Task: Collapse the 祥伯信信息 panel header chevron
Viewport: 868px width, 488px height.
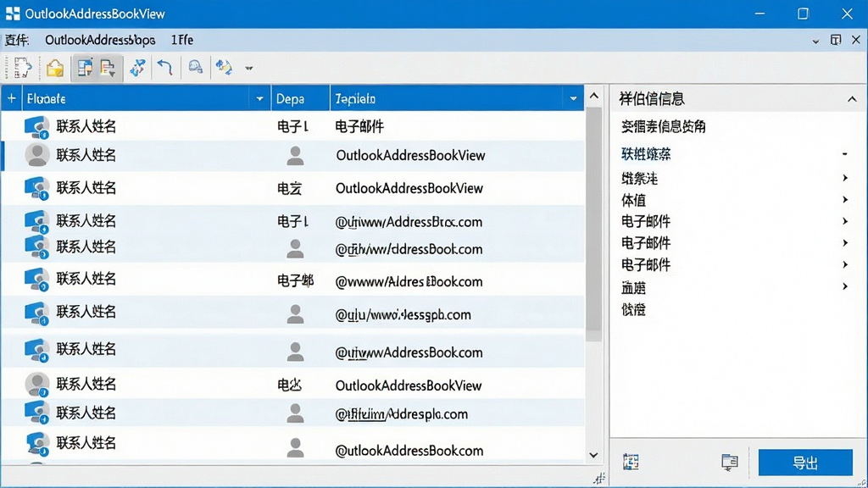Action: click(852, 99)
